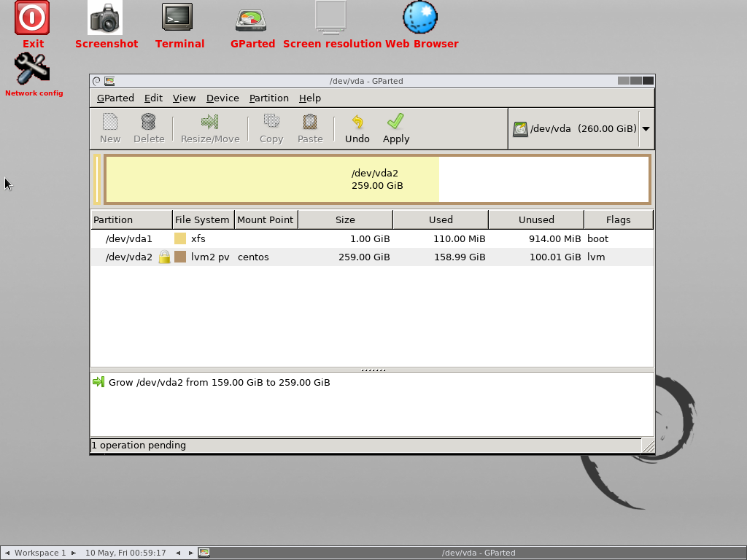The image size is (747, 560).
Task: Click the Paste partition toolbar icon
Action: [x=309, y=128]
